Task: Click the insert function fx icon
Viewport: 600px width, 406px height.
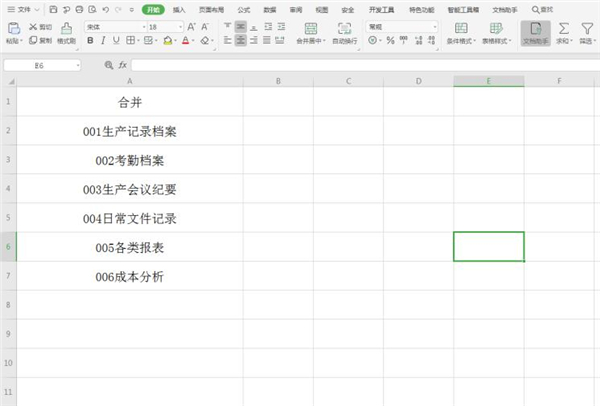Action: click(123, 64)
